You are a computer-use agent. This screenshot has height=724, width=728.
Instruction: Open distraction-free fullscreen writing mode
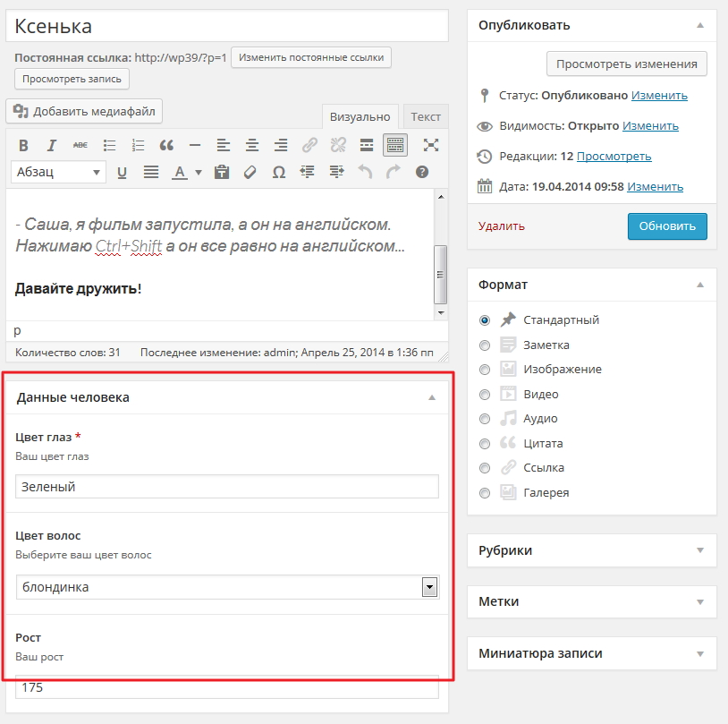[x=431, y=145]
